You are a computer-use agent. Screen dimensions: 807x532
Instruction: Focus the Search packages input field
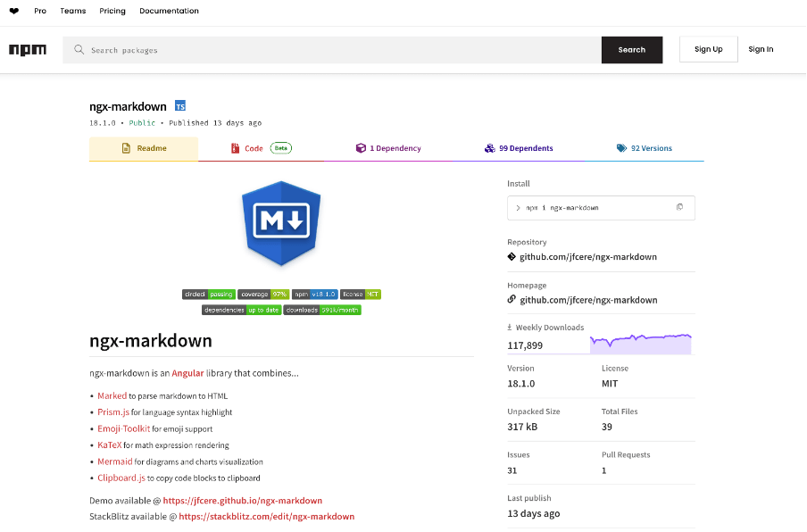click(332, 50)
